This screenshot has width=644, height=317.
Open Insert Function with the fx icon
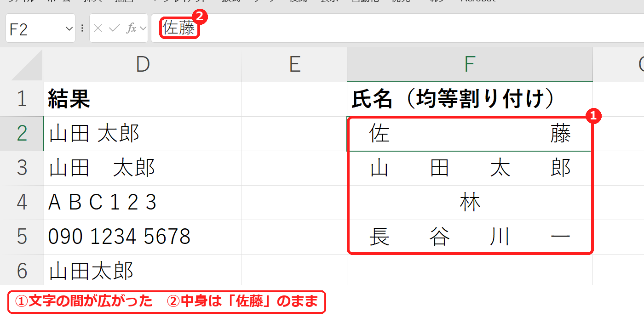pyautogui.click(x=132, y=28)
